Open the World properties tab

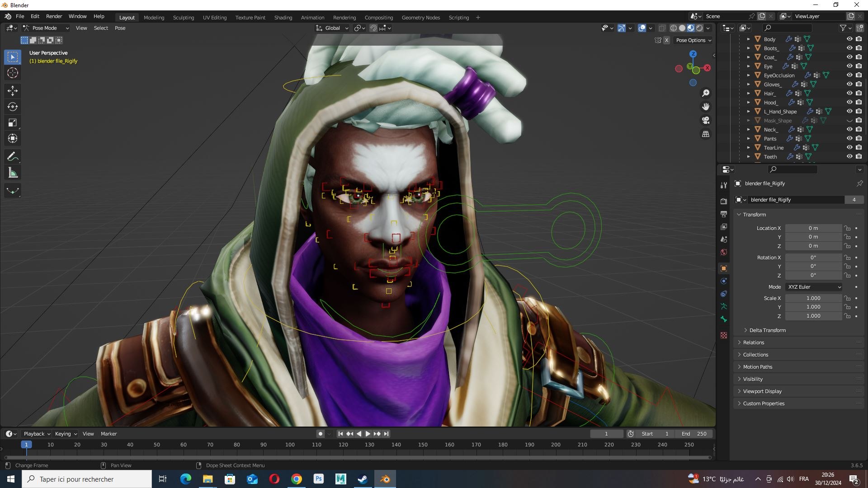[x=724, y=252]
